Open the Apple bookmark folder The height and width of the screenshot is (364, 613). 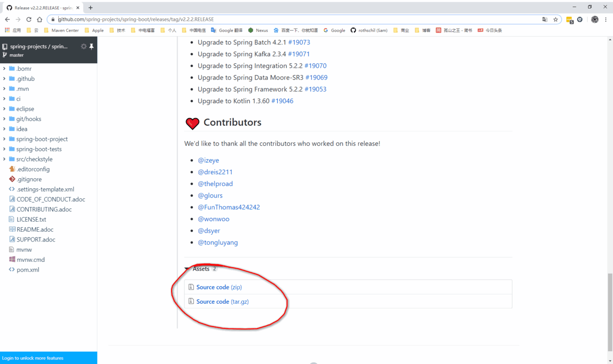click(x=94, y=30)
